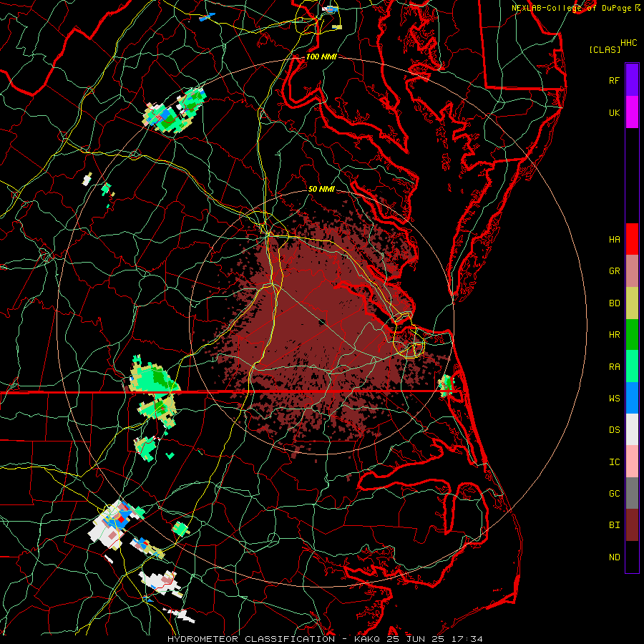Click the UK legend label

[x=614, y=112]
